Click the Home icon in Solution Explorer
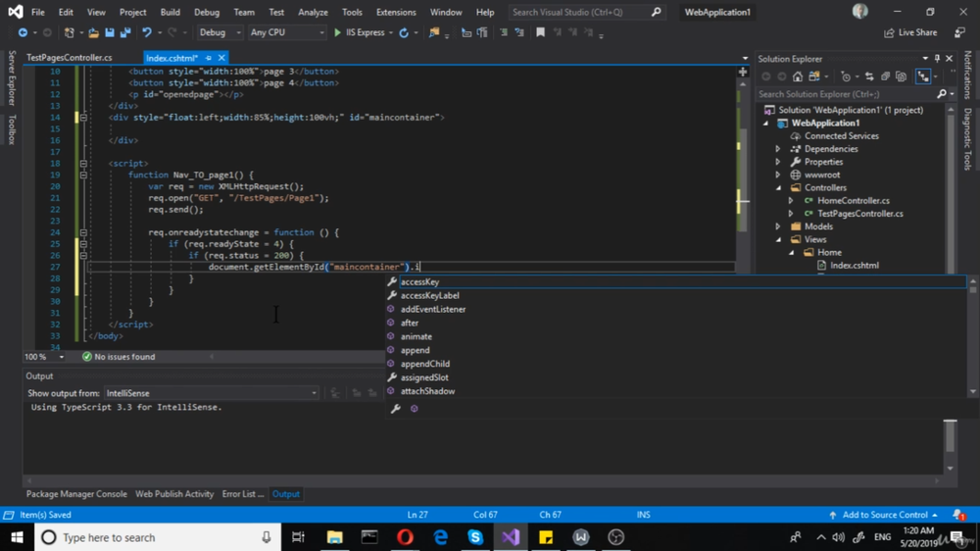The width and height of the screenshot is (980, 551). pyautogui.click(x=798, y=76)
